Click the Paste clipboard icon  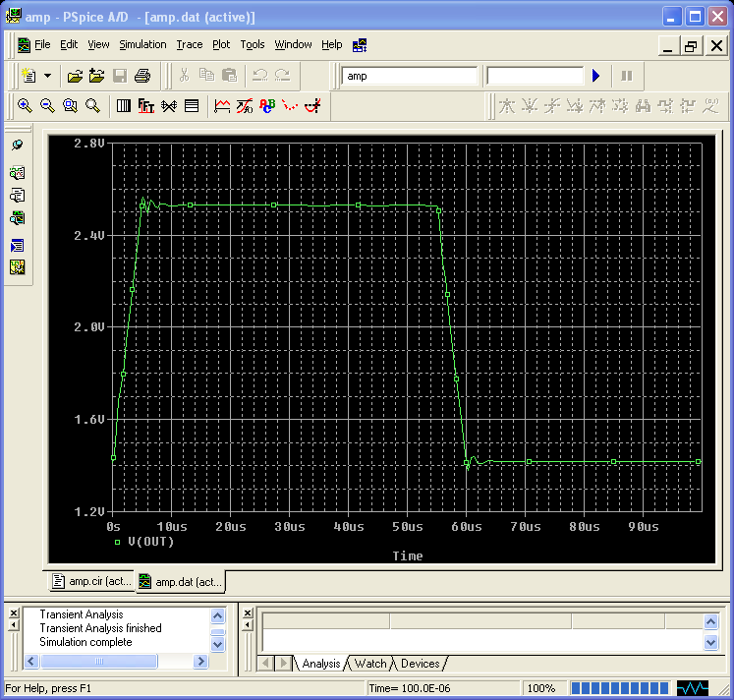(x=229, y=75)
